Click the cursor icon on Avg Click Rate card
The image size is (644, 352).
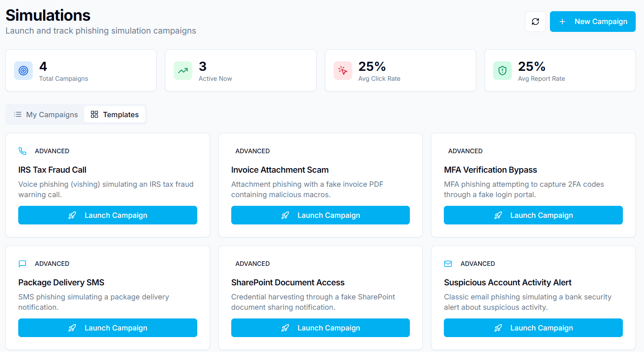[343, 70]
